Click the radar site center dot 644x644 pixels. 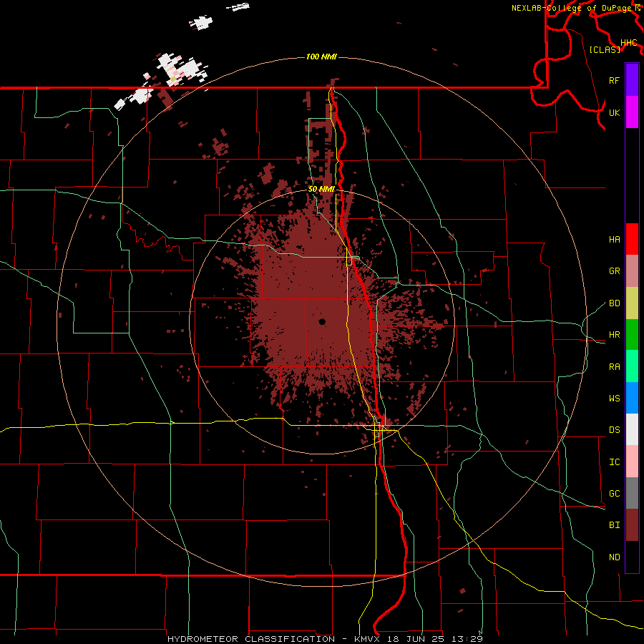point(322,321)
